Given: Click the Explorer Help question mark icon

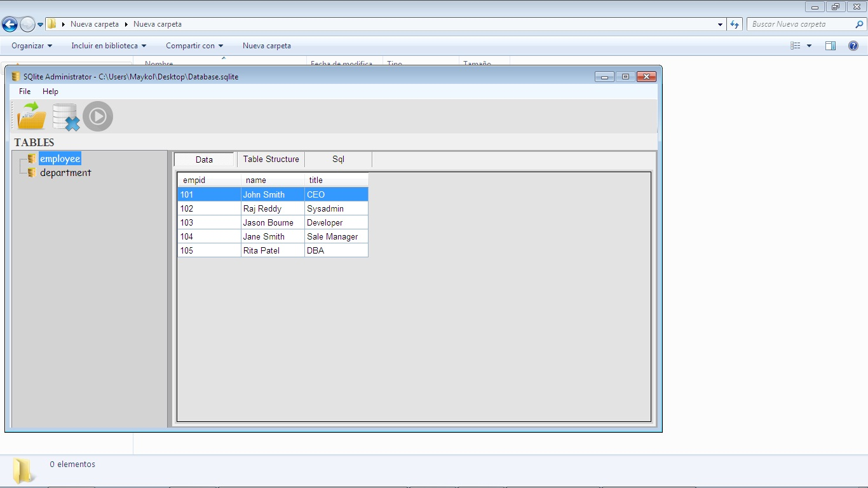Looking at the screenshot, I should [853, 46].
